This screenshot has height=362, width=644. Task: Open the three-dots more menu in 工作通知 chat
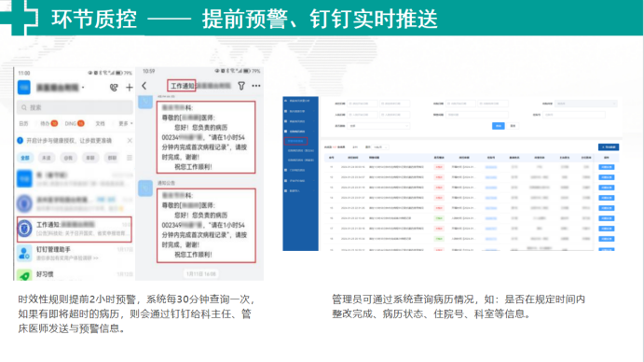pyautogui.click(x=256, y=86)
